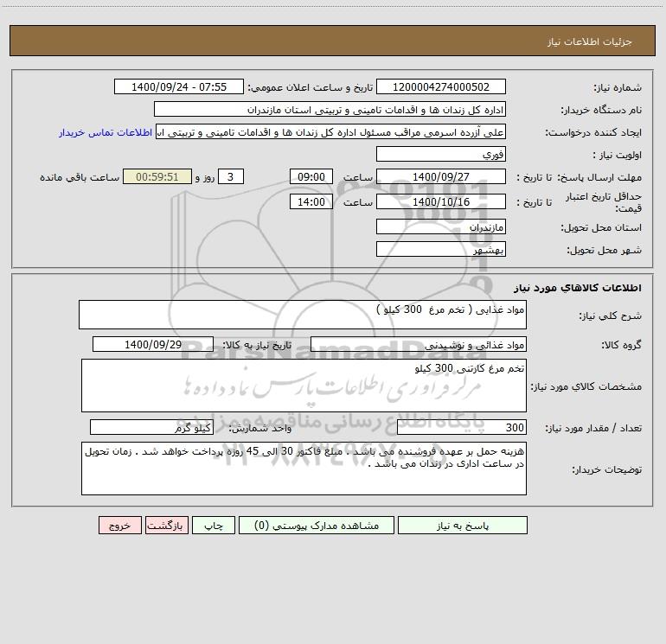The width and height of the screenshot is (666, 644).
Task: Click the 'شهر محل تحویل:' label
Action: 604,250
